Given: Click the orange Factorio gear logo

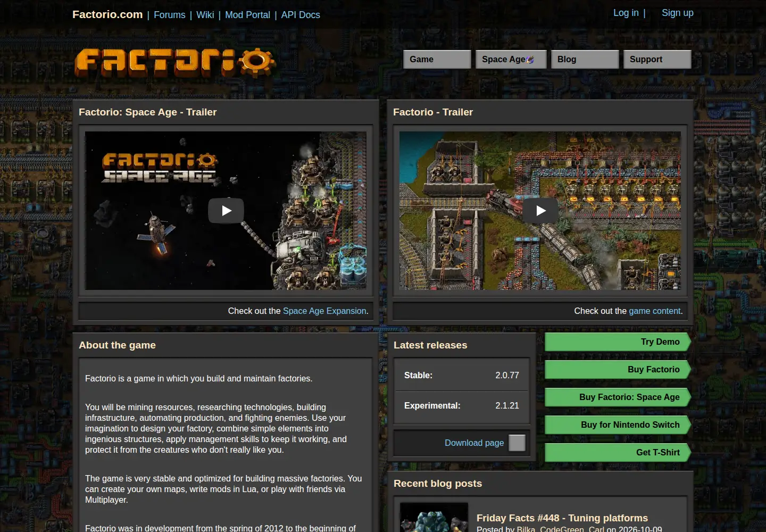Looking at the screenshot, I should pyautogui.click(x=175, y=63).
